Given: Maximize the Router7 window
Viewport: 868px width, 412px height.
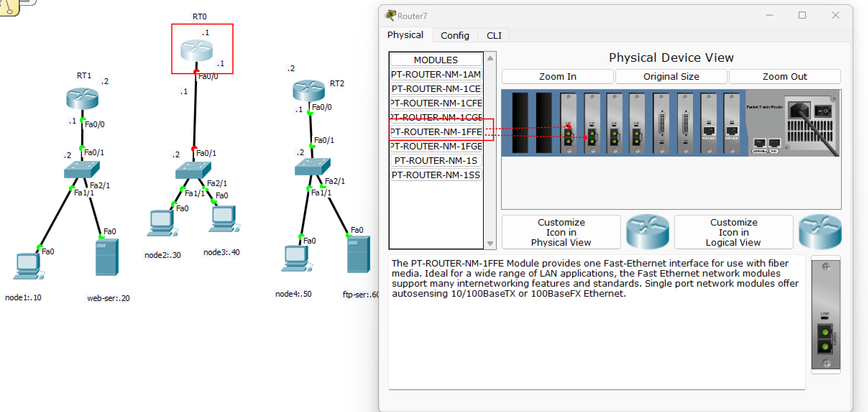Looking at the screenshot, I should point(802,15).
